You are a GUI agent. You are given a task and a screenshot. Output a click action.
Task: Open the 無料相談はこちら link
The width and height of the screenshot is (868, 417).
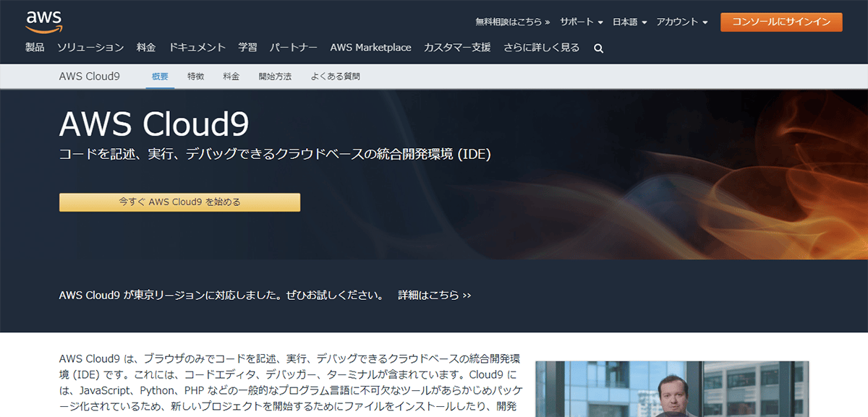(513, 22)
